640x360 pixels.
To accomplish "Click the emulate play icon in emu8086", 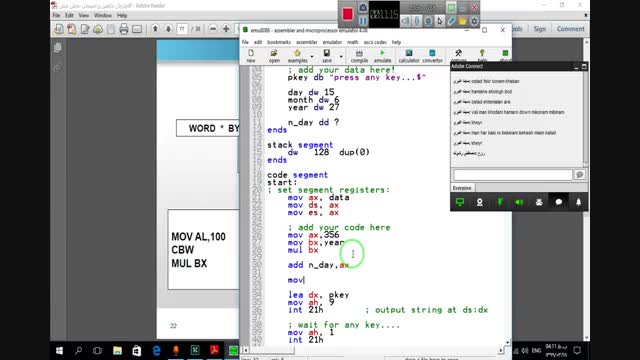I will (382, 56).
